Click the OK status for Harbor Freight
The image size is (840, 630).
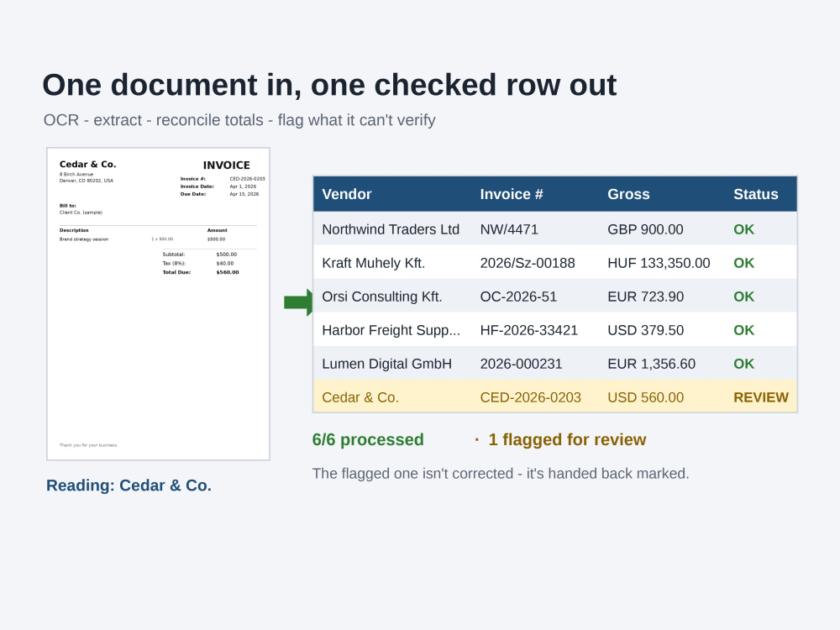point(743,330)
